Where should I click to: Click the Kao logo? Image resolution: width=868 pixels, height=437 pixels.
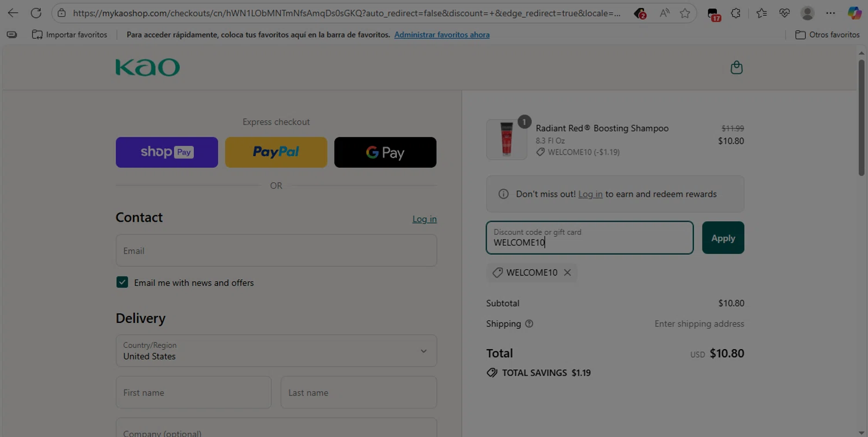[x=148, y=67]
